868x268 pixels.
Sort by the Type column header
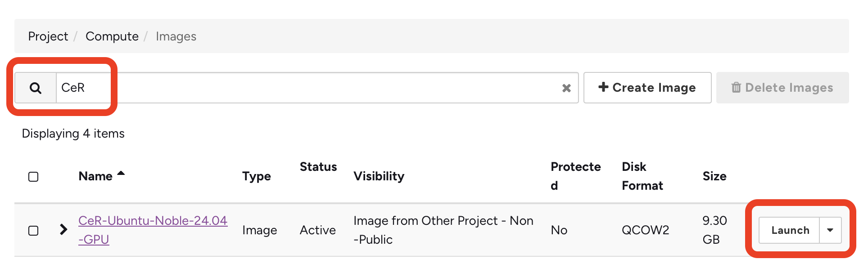(256, 176)
